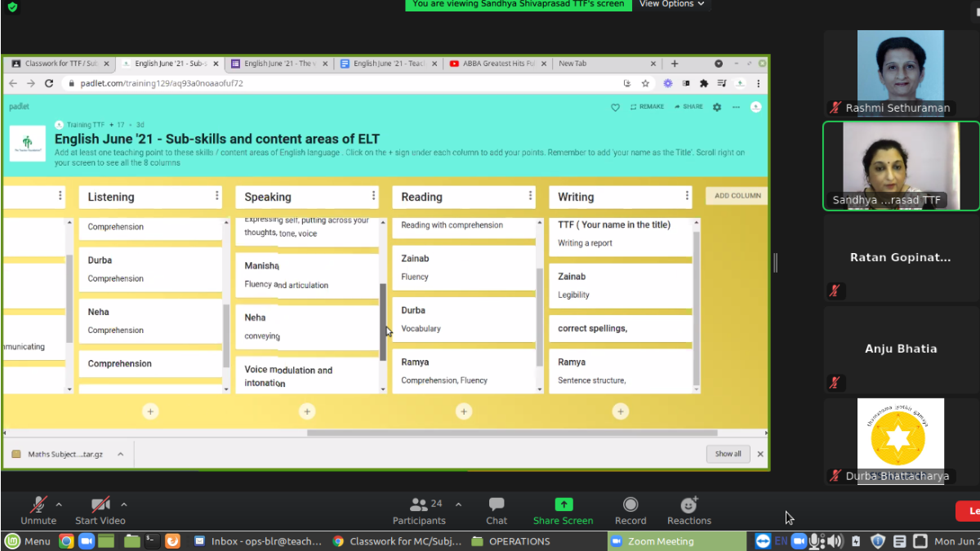Start recording with the Record icon
Screen dimensions: 980x551
click(x=630, y=504)
